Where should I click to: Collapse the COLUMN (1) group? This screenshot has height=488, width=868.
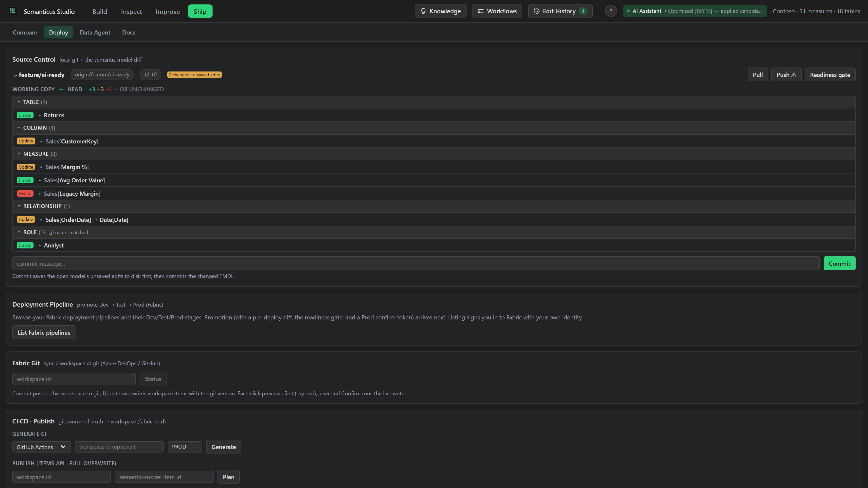tap(19, 128)
